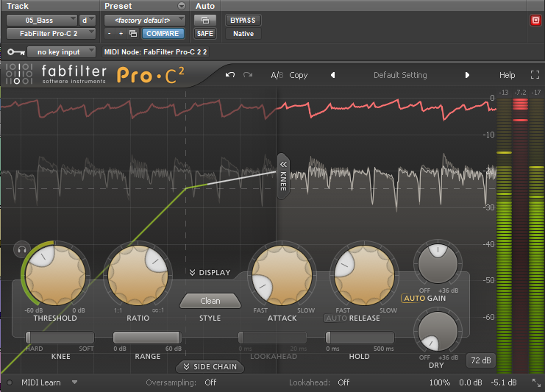This screenshot has width=545, height=392.
Task: Click the KNEE hard/soft slider
Action: click(x=60, y=337)
